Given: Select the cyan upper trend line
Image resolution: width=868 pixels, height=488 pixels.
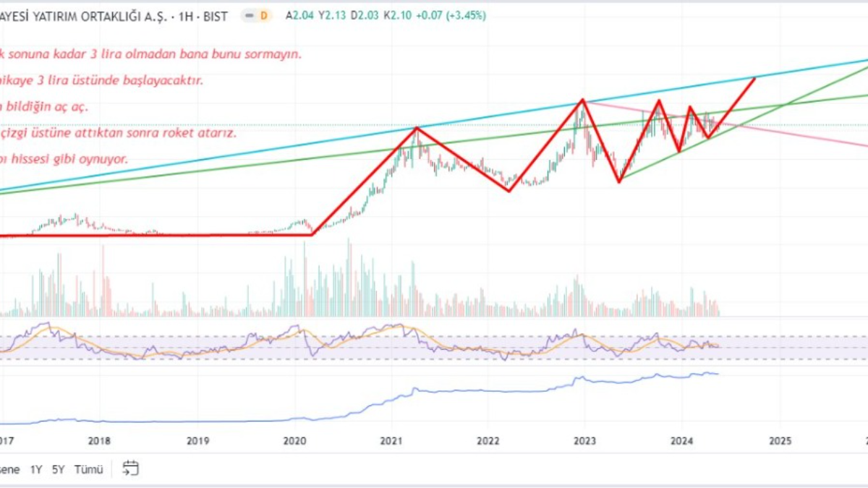Looking at the screenshot, I should tap(217, 160).
